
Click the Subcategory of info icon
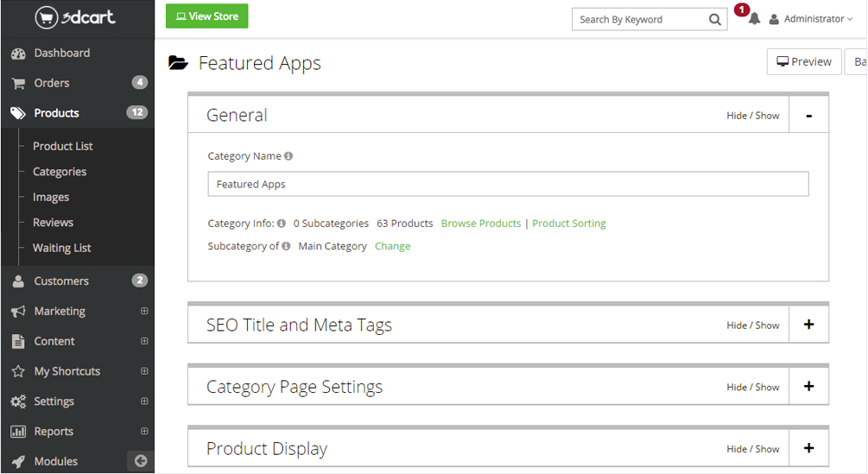pyautogui.click(x=286, y=246)
